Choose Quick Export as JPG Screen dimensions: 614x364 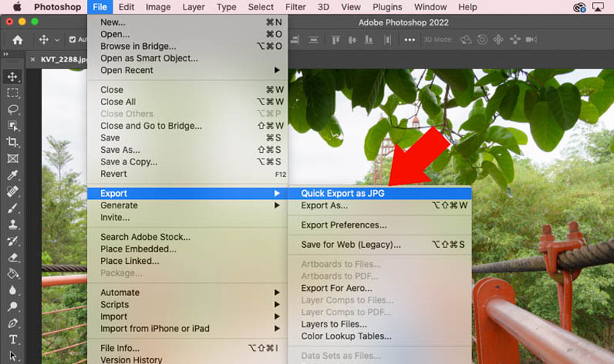(343, 194)
